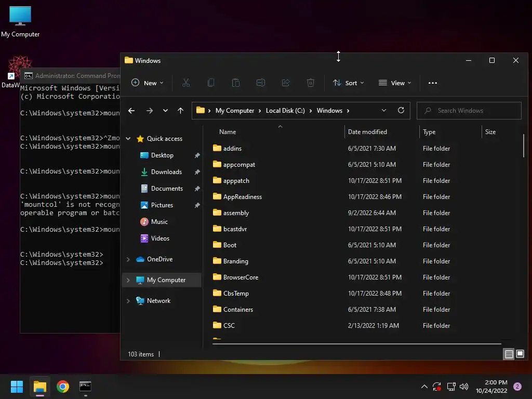
Task: Open the Sort dropdown menu
Action: (349, 83)
